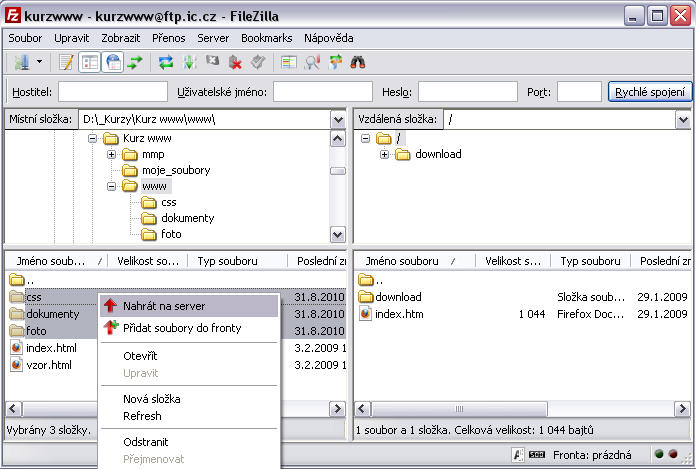Expand the mmp folder in local tree
This screenshot has height=469, width=696.
111,155
